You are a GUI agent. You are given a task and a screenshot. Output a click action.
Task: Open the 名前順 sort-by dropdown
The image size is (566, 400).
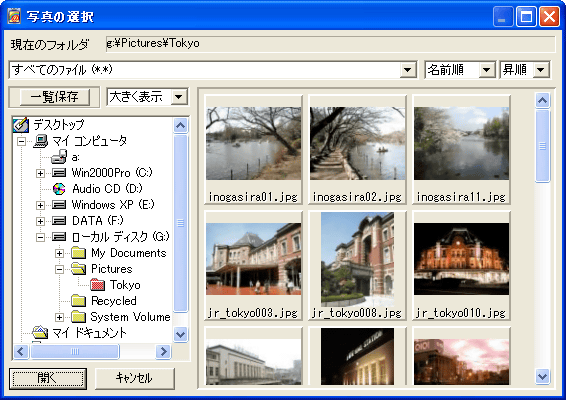[x=487, y=70]
